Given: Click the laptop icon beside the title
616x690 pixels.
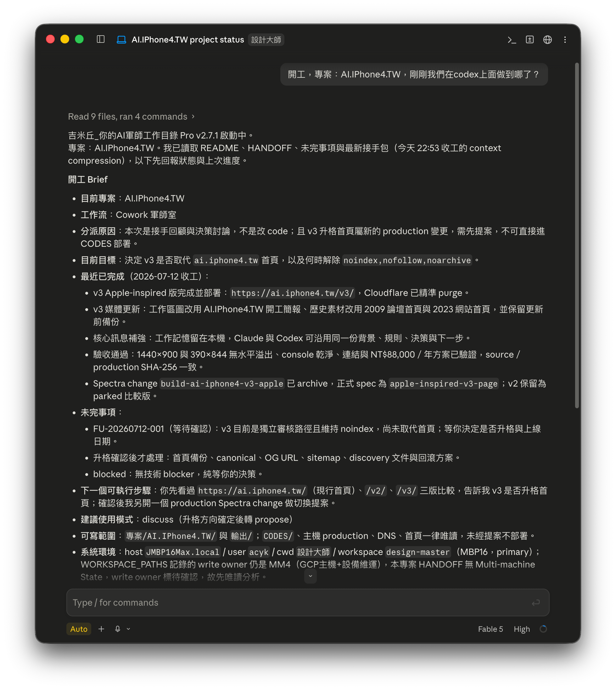Looking at the screenshot, I should [x=121, y=40].
